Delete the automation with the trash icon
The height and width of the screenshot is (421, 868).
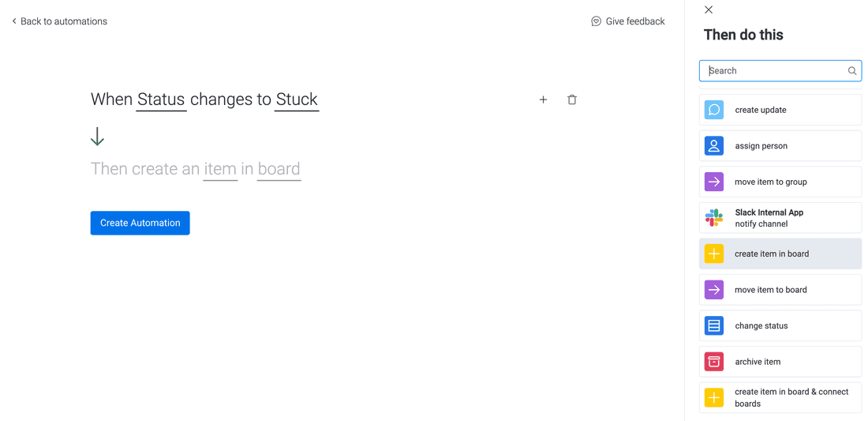click(x=572, y=100)
